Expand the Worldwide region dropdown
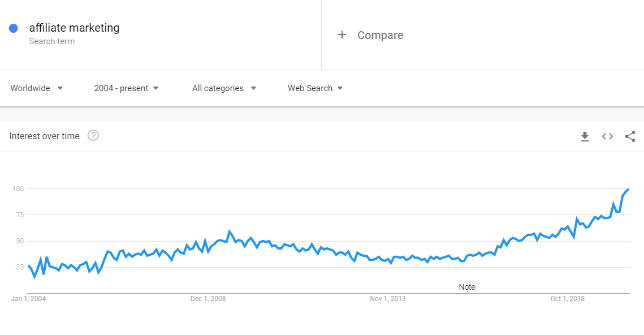 [37, 88]
